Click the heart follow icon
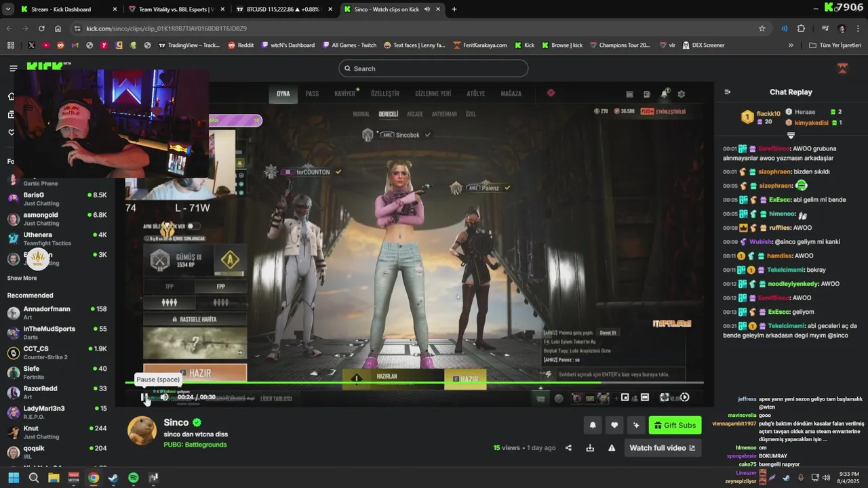 coord(614,425)
